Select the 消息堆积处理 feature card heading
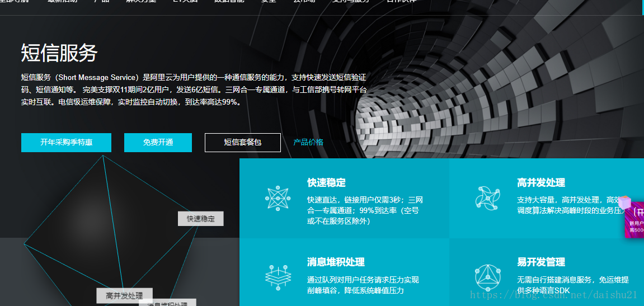 point(336,262)
